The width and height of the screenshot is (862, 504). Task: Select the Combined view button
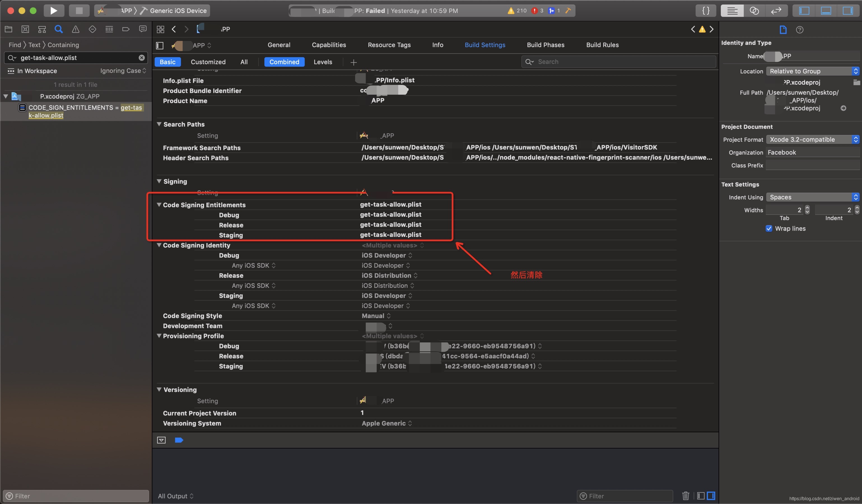pos(284,62)
